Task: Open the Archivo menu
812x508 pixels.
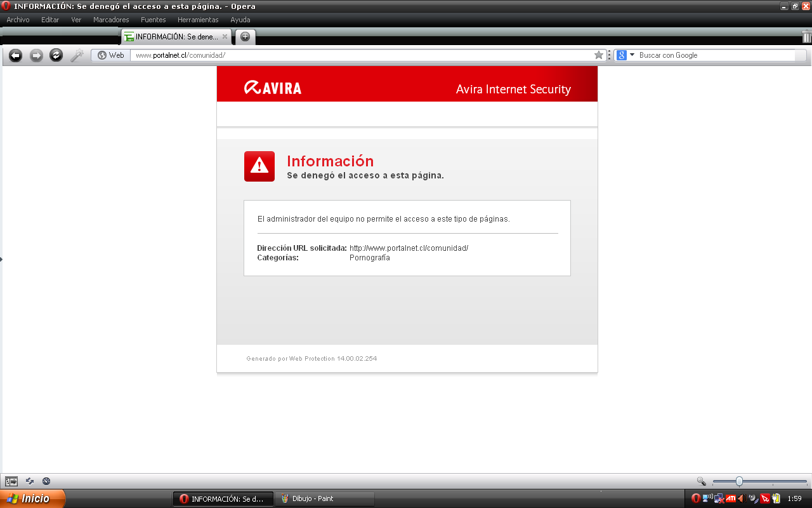Action: pyautogui.click(x=18, y=20)
